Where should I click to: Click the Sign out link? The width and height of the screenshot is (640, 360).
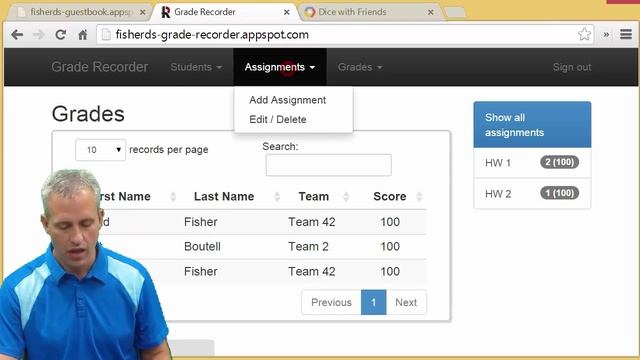572,67
